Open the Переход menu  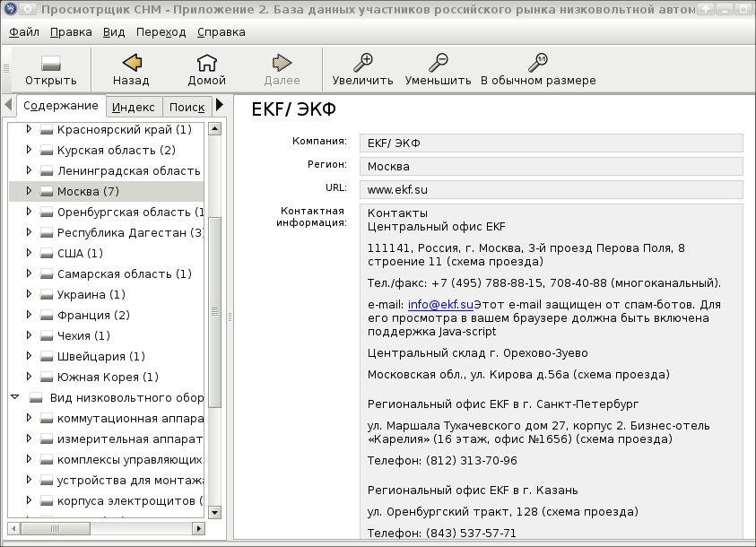tap(161, 32)
